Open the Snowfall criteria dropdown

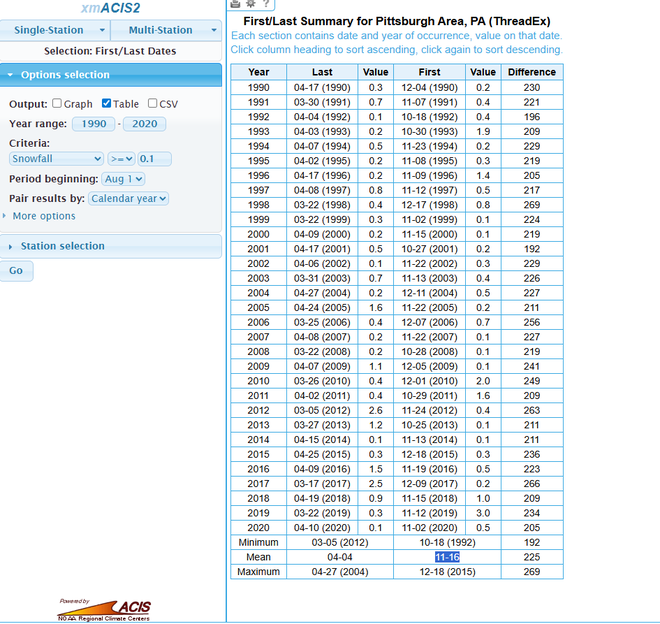[x=56, y=158]
